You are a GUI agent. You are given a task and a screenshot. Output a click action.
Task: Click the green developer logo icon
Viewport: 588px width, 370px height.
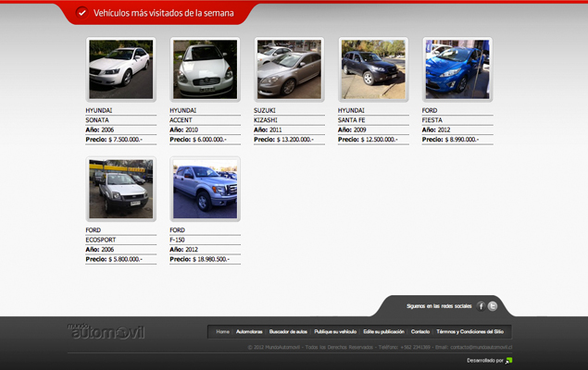(x=508, y=361)
